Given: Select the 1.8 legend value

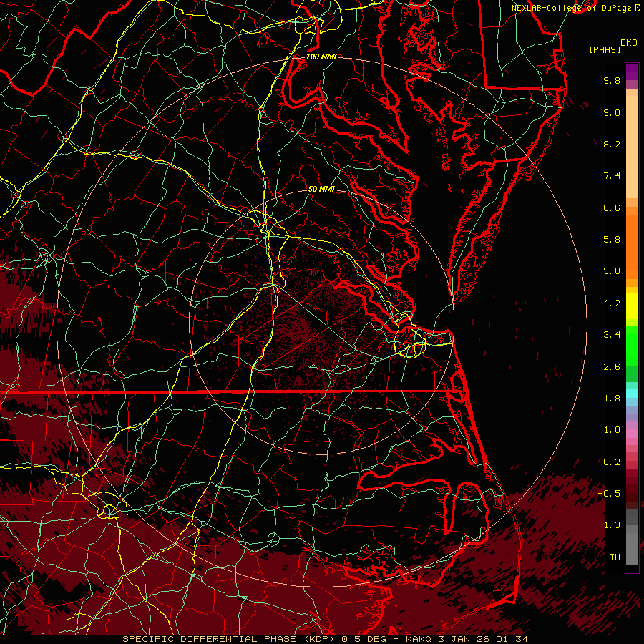Looking at the screenshot, I should pos(612,399).
